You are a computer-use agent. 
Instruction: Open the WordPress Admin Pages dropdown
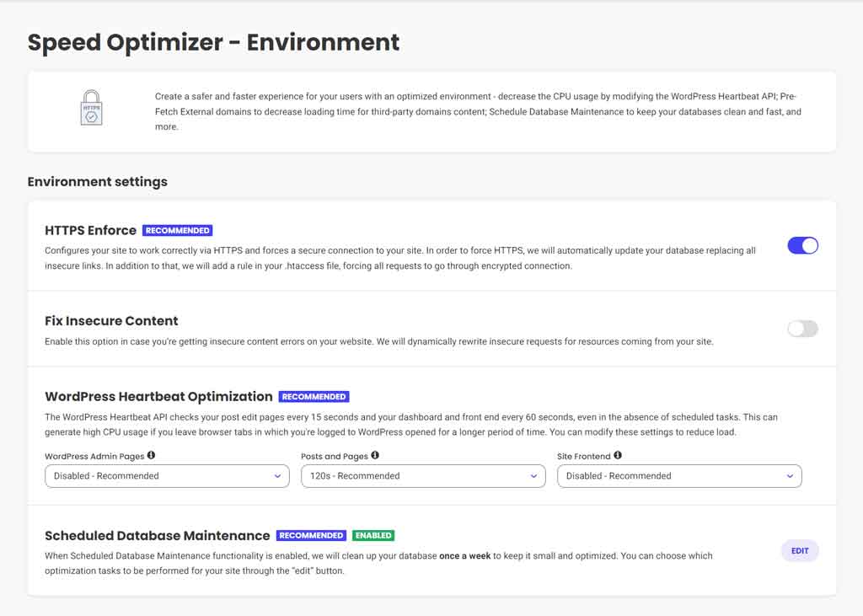click(x=167, y=476)
